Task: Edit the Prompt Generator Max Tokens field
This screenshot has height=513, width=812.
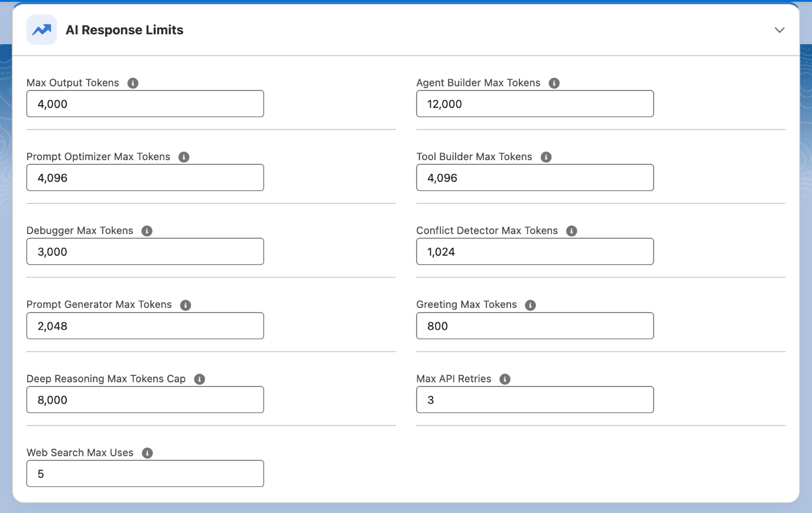Action: pyautogui.click(x=145, y=326)
